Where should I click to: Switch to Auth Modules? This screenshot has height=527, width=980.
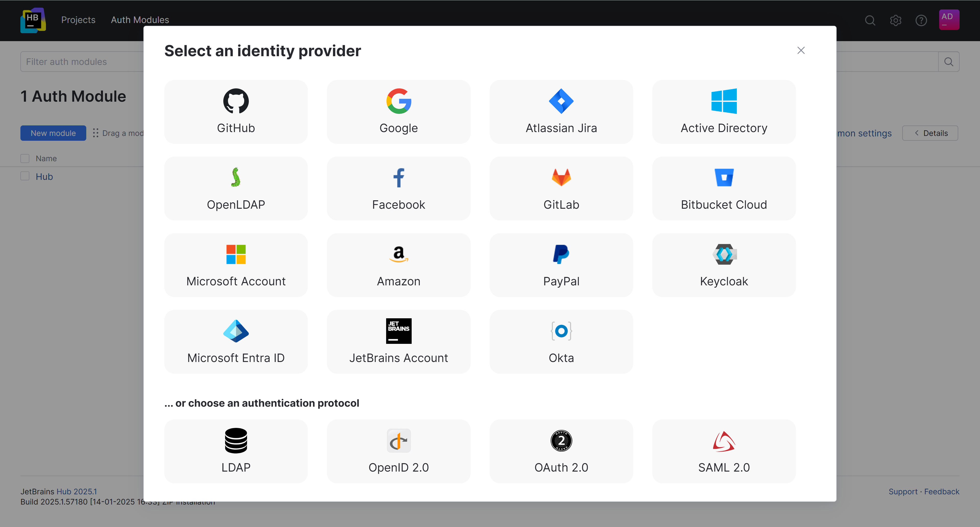coord(140,20)
